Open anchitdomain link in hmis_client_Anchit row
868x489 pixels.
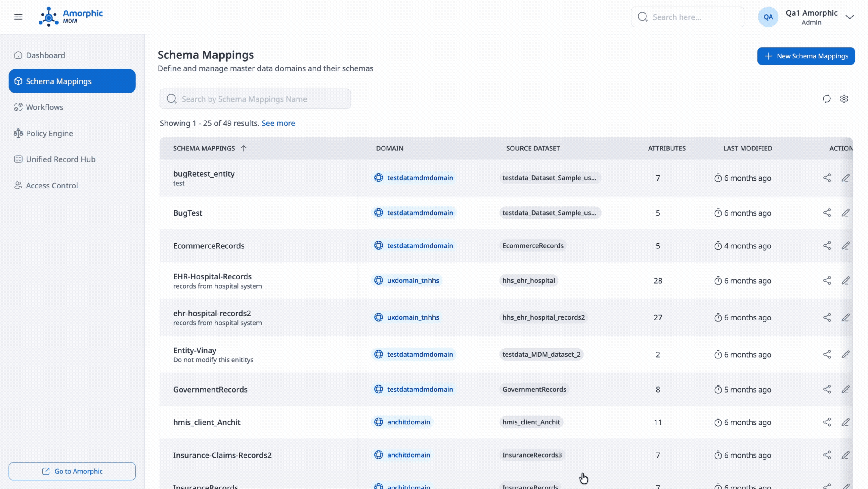click(402, 422)
